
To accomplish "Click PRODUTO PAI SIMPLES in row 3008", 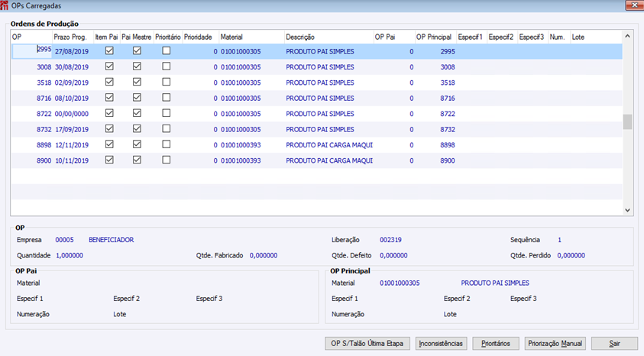I will tap(320, 67).
